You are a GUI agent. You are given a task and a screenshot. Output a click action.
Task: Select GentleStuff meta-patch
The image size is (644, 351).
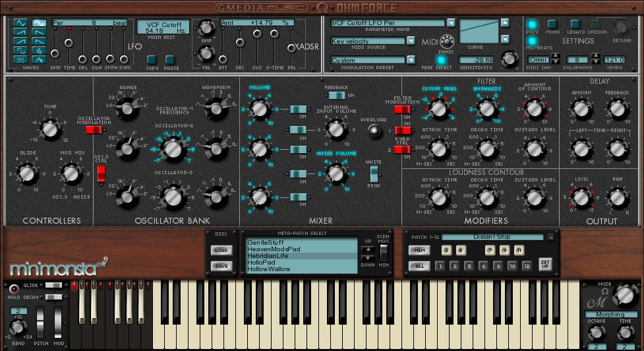(x=301, y=243)
